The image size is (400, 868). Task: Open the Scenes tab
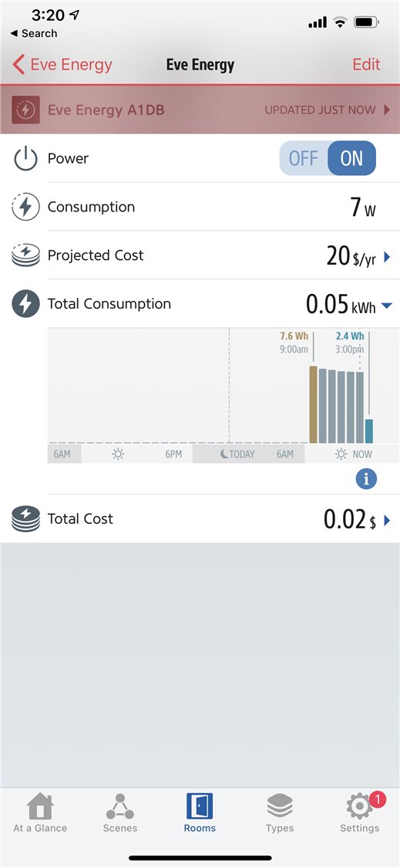pyautogui.click(x=120, y=812)
